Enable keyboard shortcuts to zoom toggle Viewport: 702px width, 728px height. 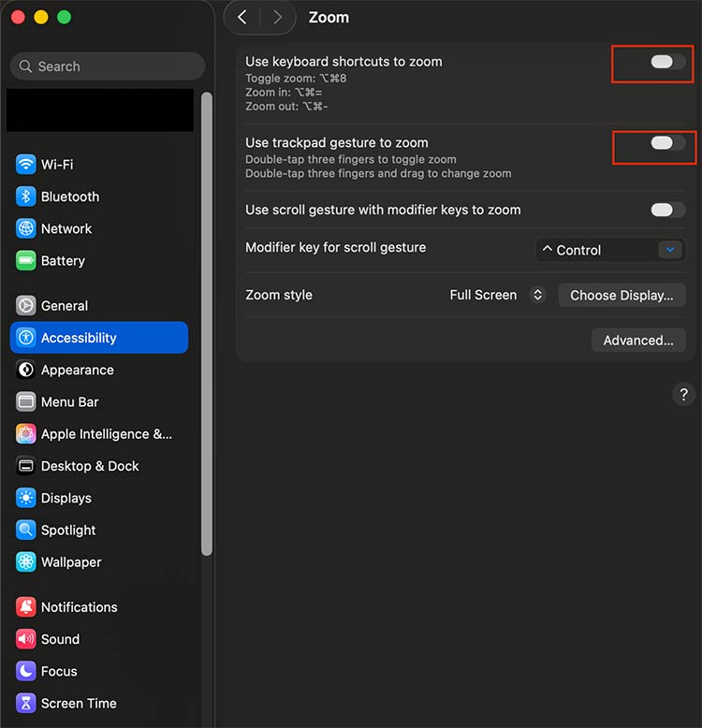coord(667,62)
